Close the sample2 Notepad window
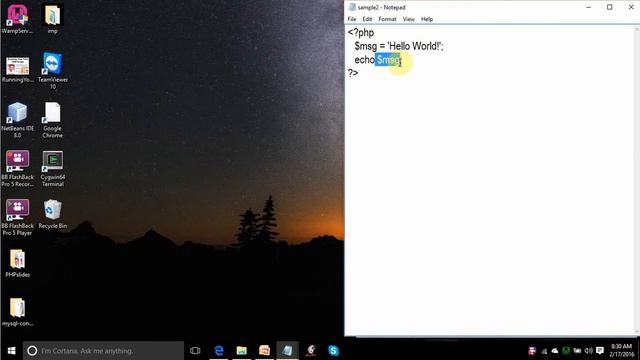This screenshot has height=360, width=640. tap(631, 7)
